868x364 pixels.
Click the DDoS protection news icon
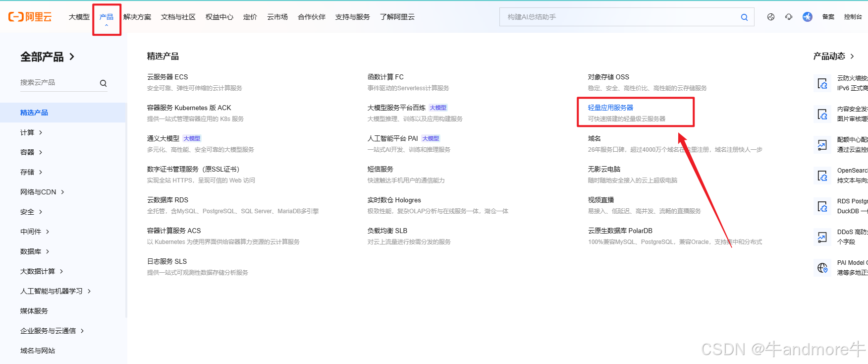coord(822,237)
